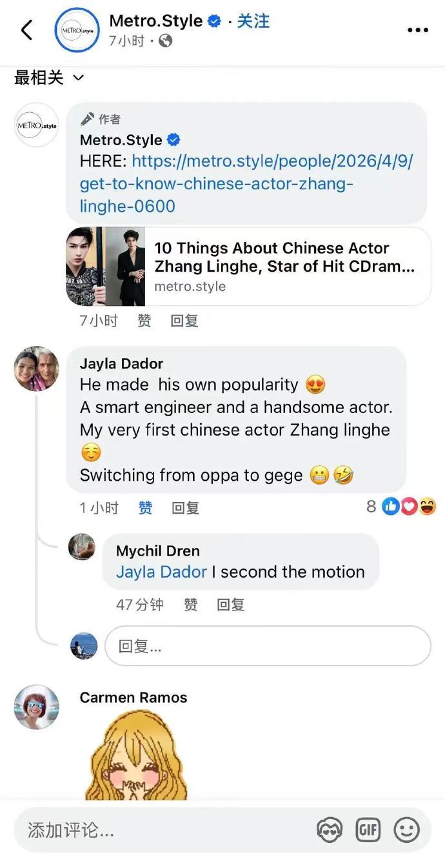Toggle 赞 on Jayla Dador's comment
Screen dimensions: 445x868
coord(144,507)
